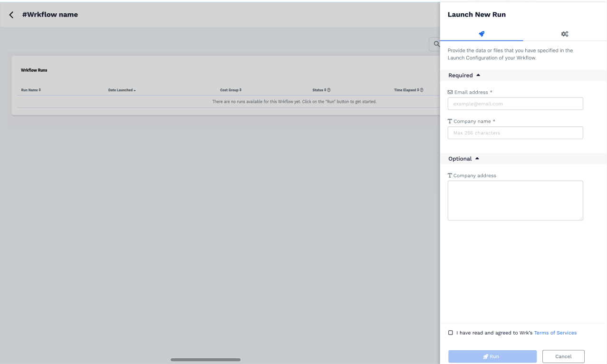The image size is (607, 364).
Task: Sort by Run Name column
Action: [31, 90]
